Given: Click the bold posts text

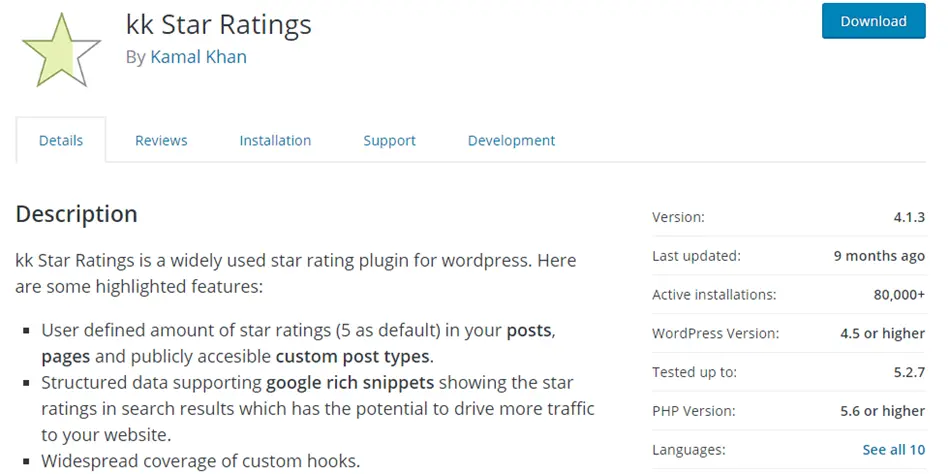Looking at the screenshot, I should (529, 330).
